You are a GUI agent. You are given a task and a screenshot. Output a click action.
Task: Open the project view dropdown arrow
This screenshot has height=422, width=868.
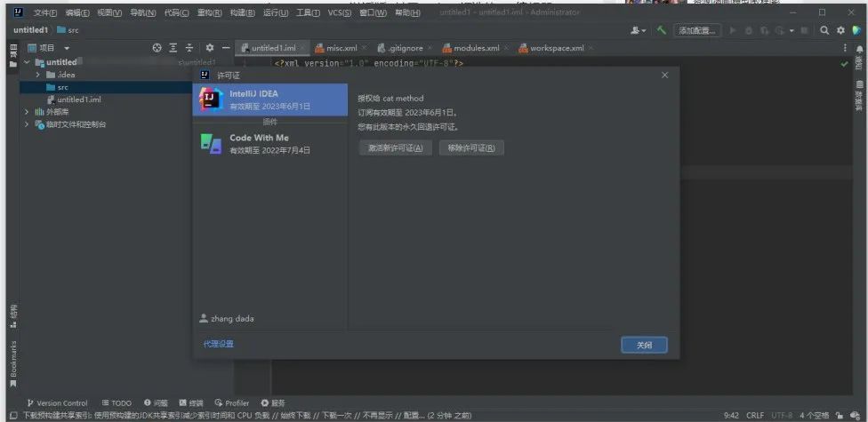[67, 48]
